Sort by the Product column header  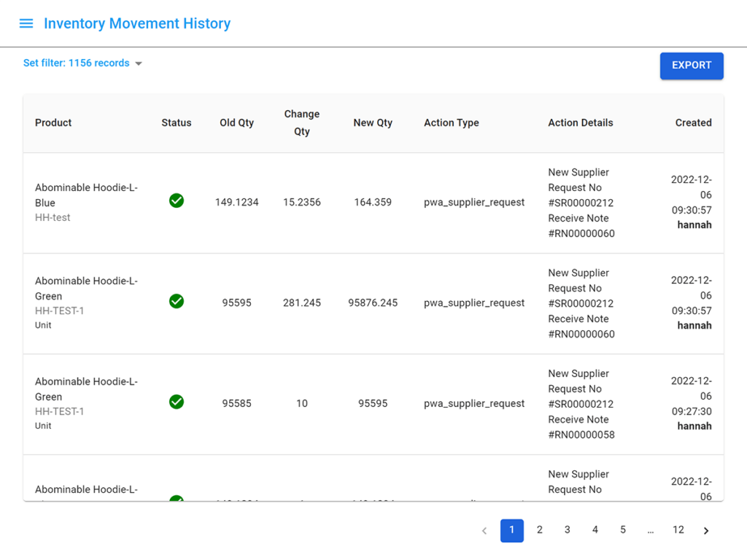point(53,122)
